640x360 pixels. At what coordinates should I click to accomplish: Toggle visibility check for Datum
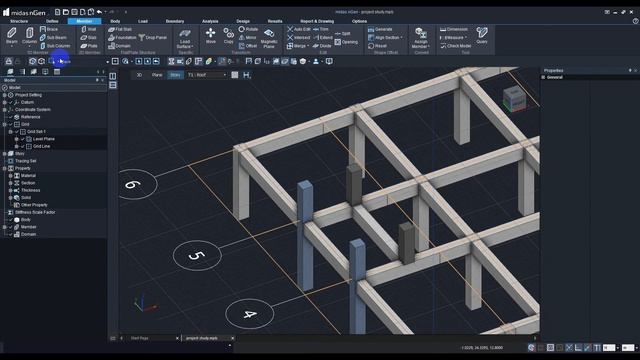[11, 102]
